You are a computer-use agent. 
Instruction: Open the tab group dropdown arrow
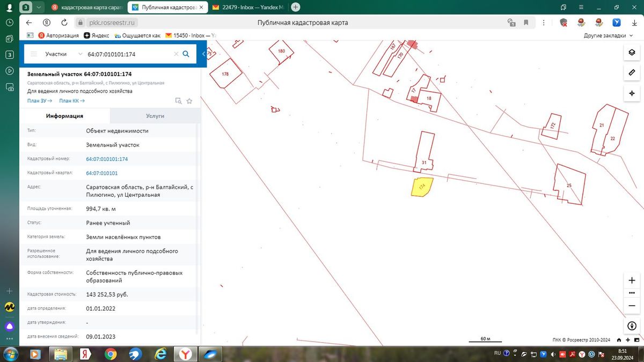tap(39, 7)
